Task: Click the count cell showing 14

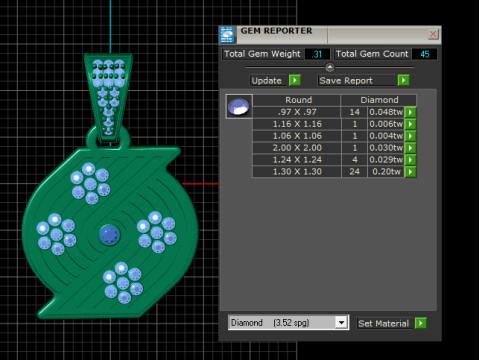Action: (x=354, y=112)
